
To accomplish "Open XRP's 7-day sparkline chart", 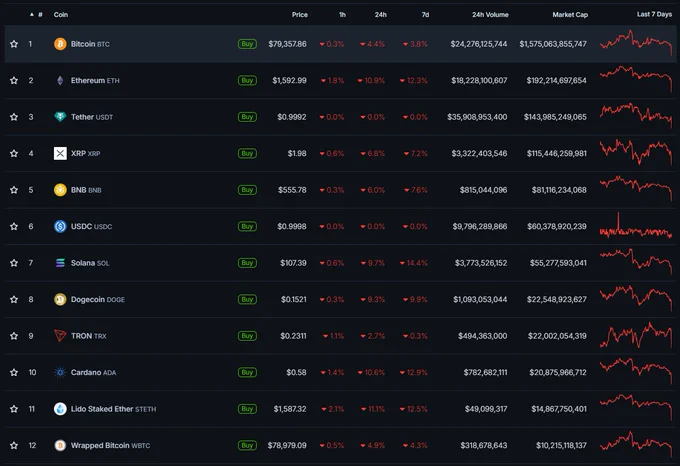I will coord(636,152).
